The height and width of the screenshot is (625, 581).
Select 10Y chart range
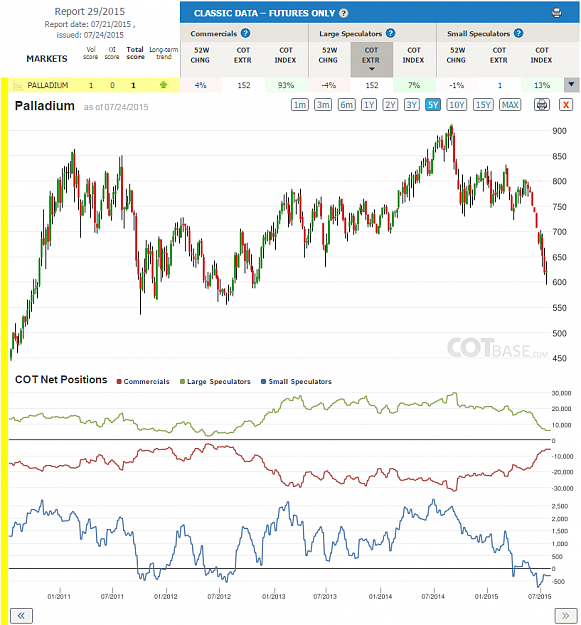coord(457,105)
